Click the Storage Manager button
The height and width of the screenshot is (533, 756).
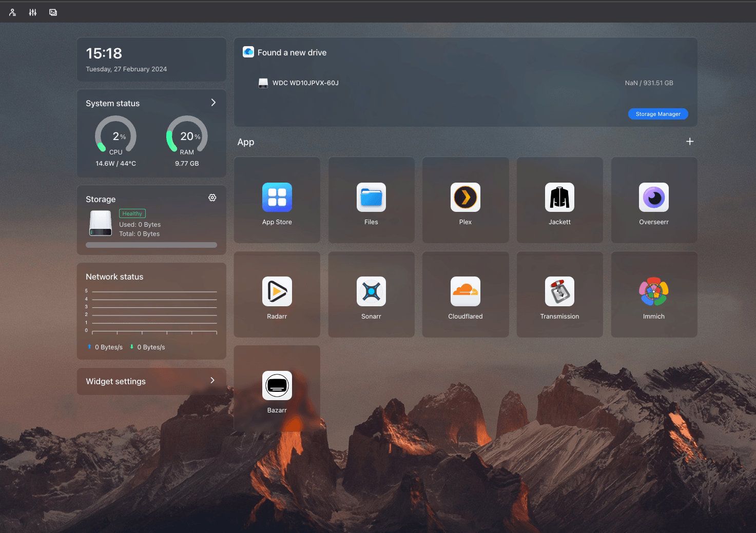pos(657,114)
